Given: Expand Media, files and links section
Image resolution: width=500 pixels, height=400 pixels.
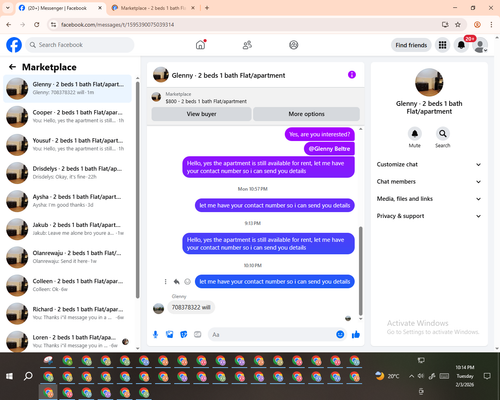Looking at the screenshot, I should tap(429, 199).
